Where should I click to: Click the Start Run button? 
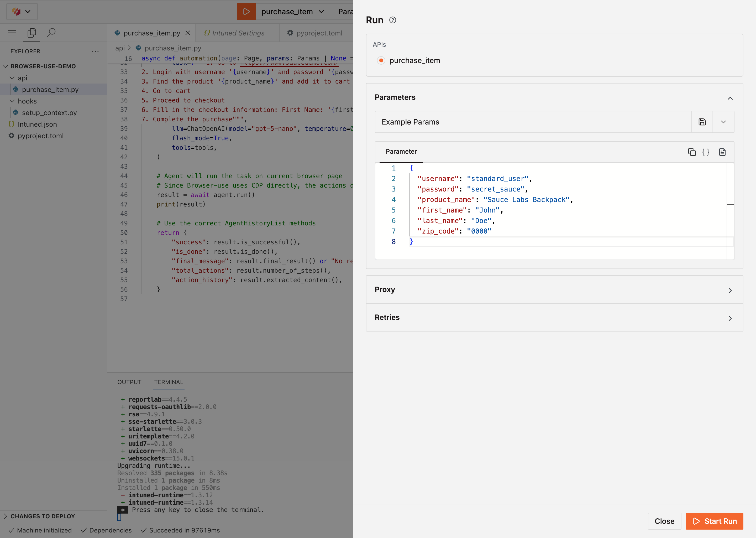[x=714, y=521]
